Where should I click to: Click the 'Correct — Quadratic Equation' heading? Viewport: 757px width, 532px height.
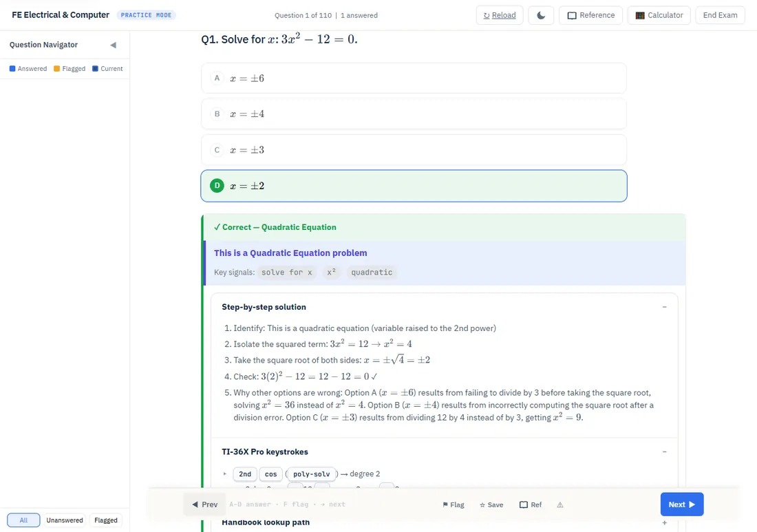click(275, 227)
